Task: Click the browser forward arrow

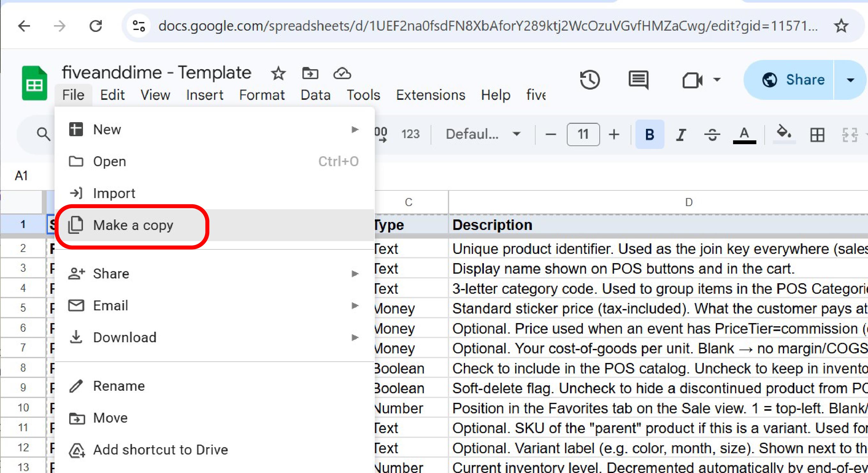Action: (x=60, y=26)
